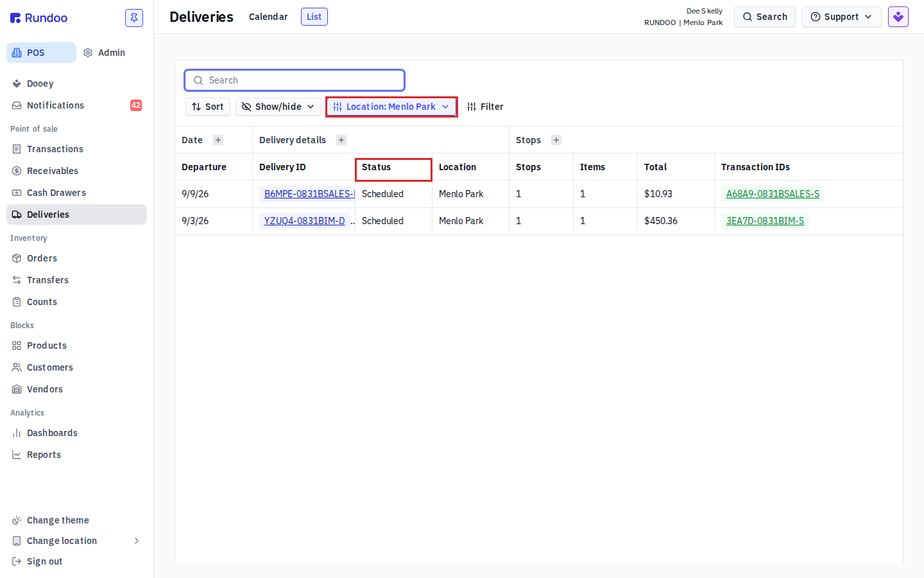
Task: Click the Location column header
Action: 471,167
